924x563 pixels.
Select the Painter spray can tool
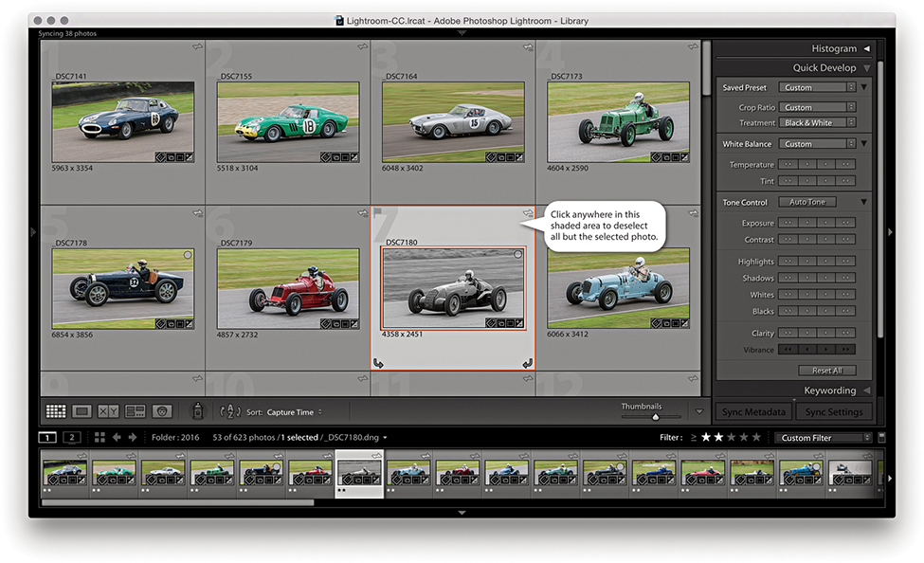pos(197,411)
